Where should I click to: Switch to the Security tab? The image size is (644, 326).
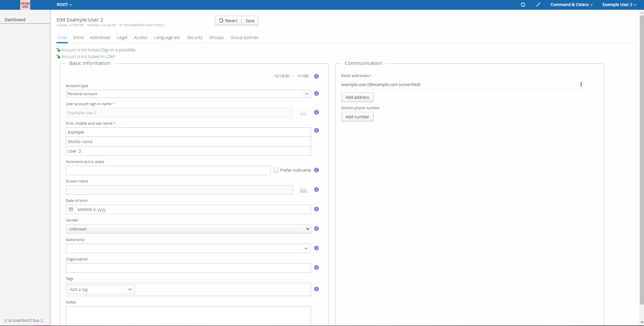click(x=195, y=38)
